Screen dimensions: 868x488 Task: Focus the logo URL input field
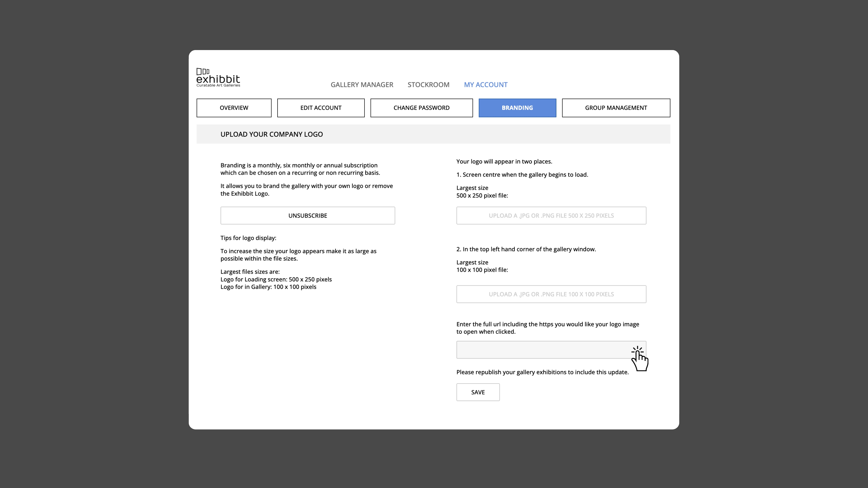551,349
